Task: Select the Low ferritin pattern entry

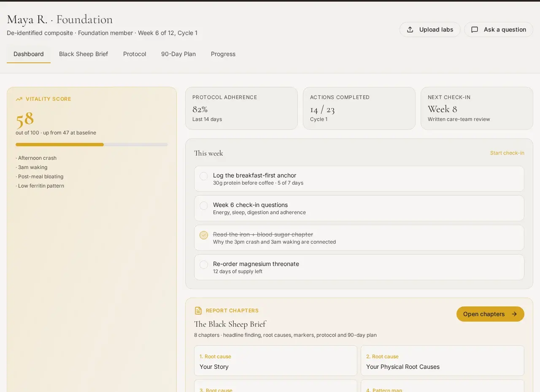Action: coord(40,186)
